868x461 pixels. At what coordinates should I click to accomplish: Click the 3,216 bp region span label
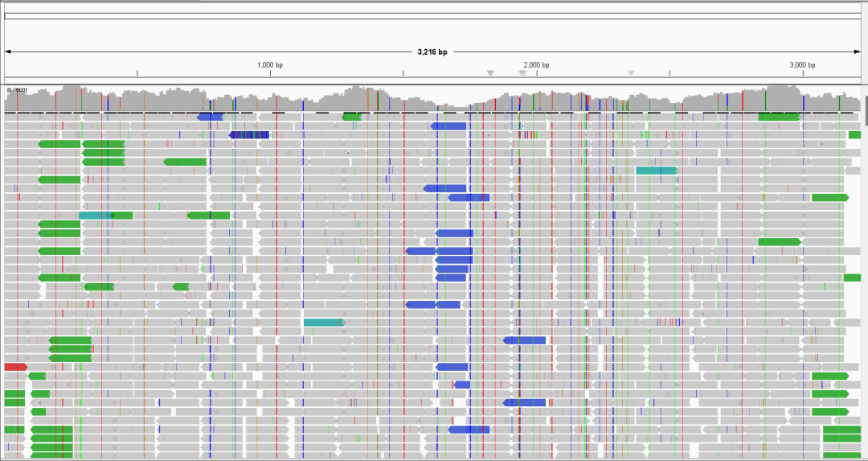point(432,51)
